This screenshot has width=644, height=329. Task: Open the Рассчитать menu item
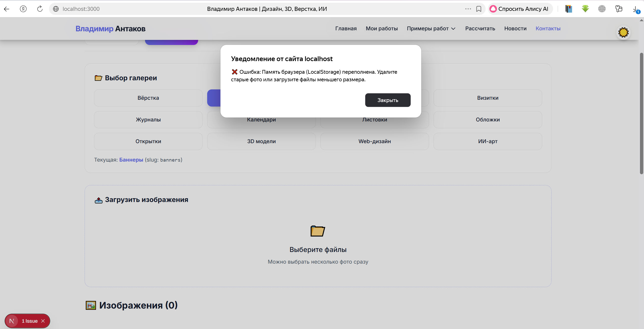(480, 29)
